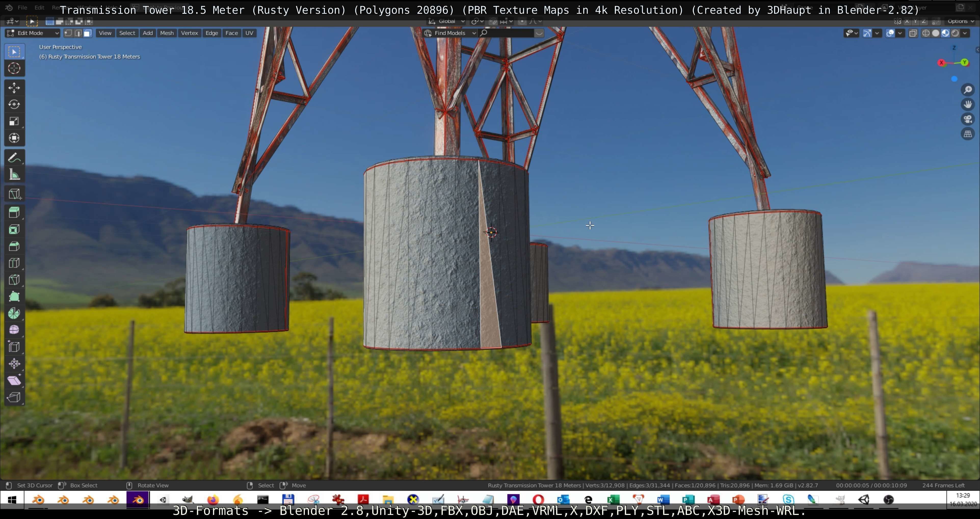The height and width of the screenshot is (519, 980).
Task: Select the Loop Cut tool
Action: 14,263
